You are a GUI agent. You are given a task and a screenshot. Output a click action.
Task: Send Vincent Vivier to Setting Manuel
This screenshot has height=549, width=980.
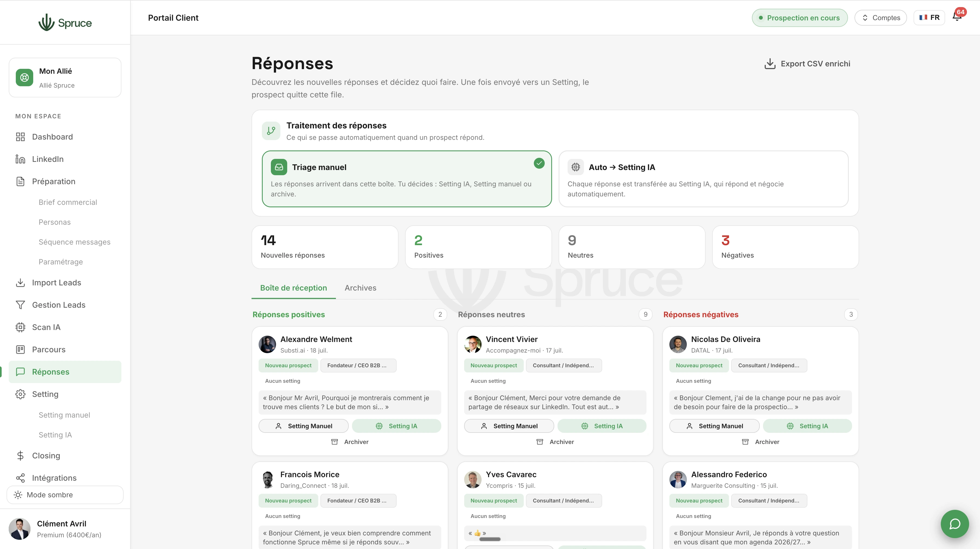click(509, 426)
